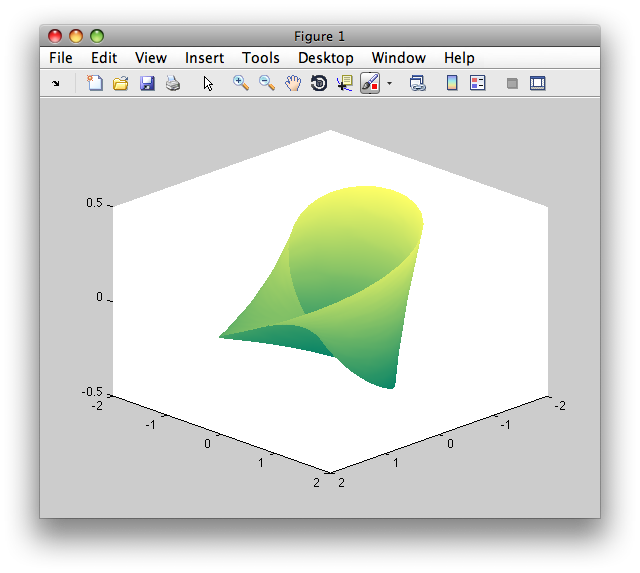Screen dimensions: 640x573
Task: Select the Data Cursor tool
Action: tap(345, 83)
